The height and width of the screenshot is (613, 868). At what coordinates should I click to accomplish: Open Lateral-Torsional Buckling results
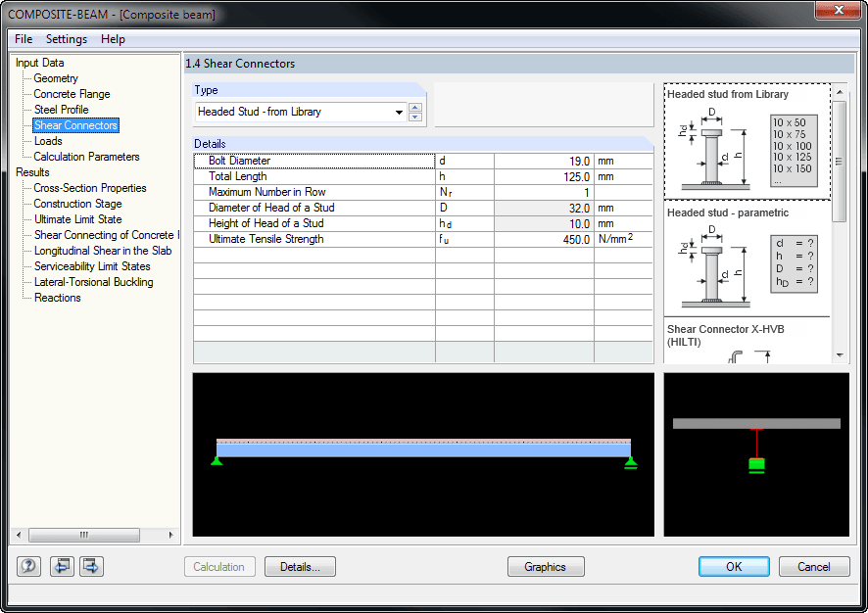click(x=93, y=282)
